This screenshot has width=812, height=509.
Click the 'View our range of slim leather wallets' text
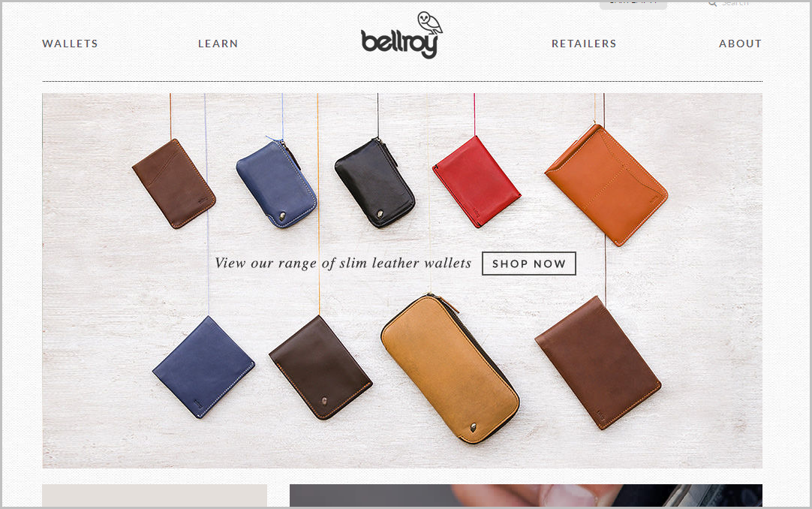pyautogui.click(x=343, y=264)
